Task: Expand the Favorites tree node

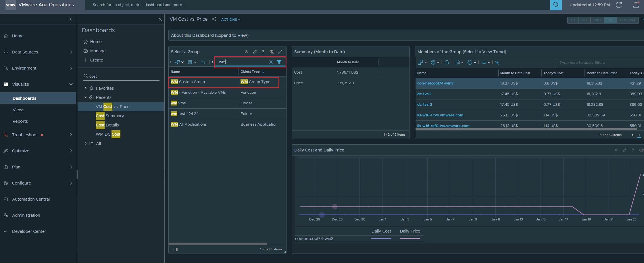Action: [x=86, y=88]
